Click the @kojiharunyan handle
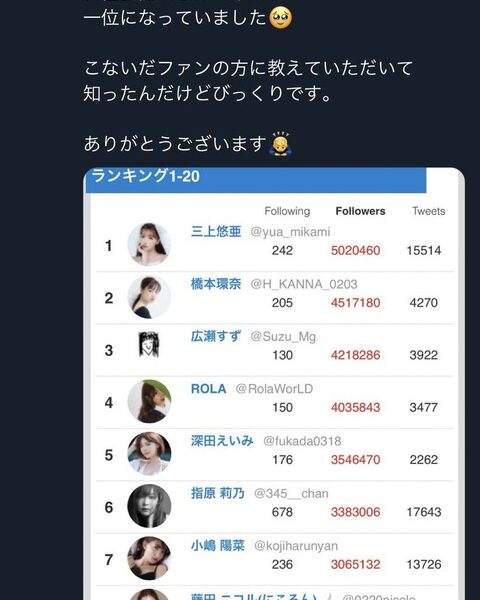This screenshot has height=600, width=480. tap(296, 546)
